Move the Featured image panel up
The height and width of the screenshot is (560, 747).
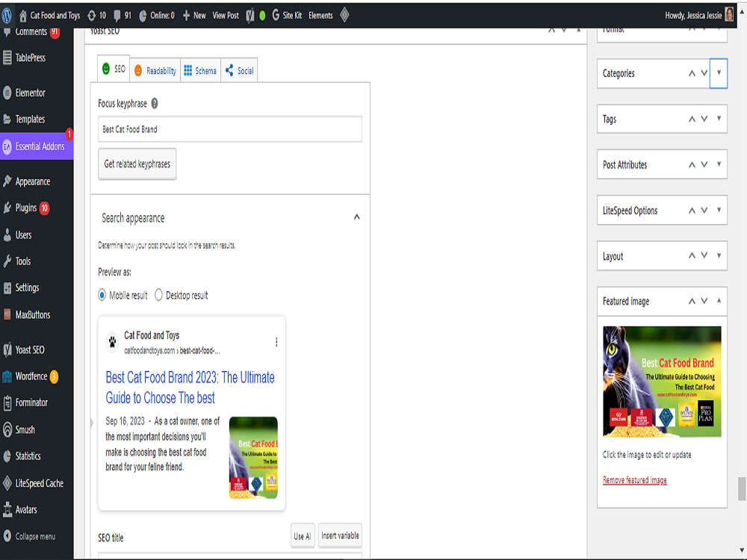point(692,302)
